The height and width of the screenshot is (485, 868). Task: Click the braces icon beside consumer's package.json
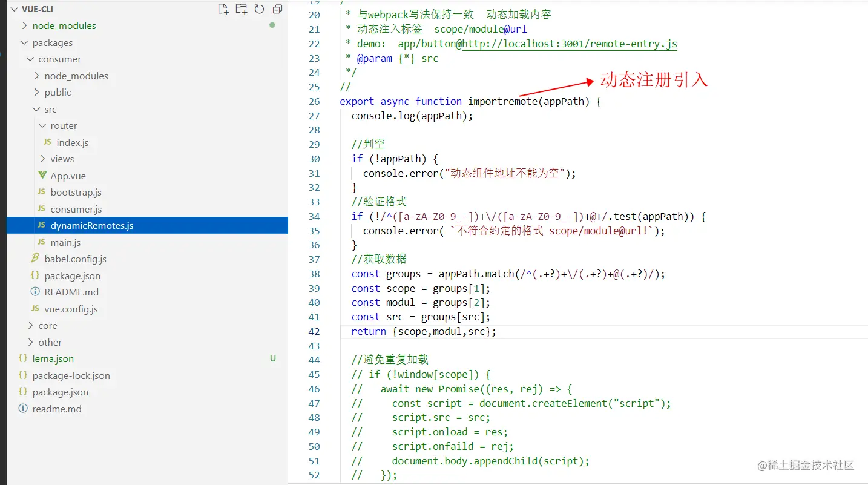pos(35,275)
